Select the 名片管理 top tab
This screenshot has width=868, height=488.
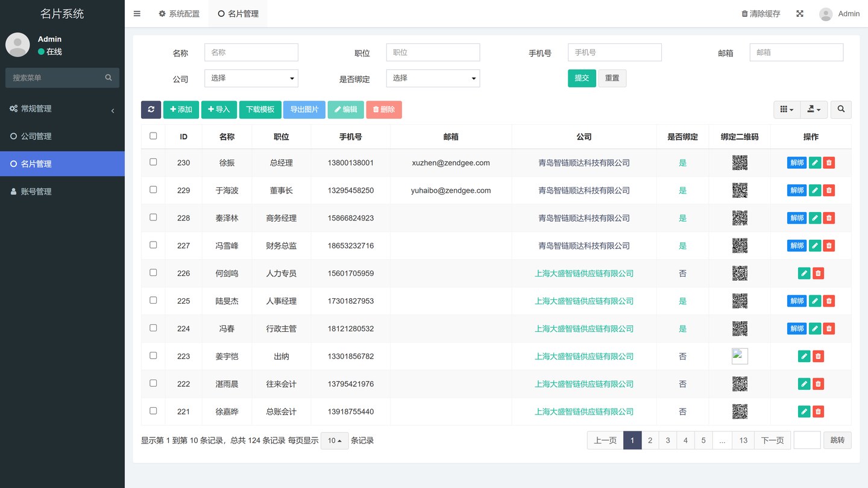(x=238, y=13)
